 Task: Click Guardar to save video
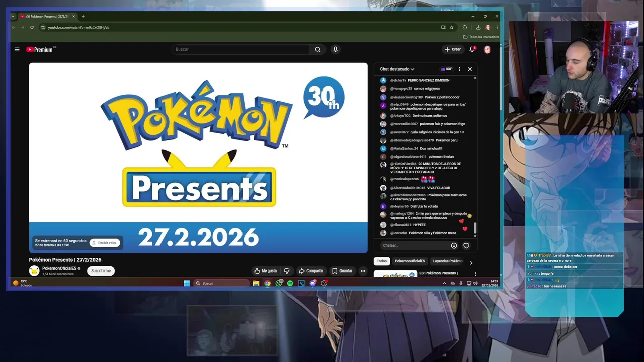[342, 270]
